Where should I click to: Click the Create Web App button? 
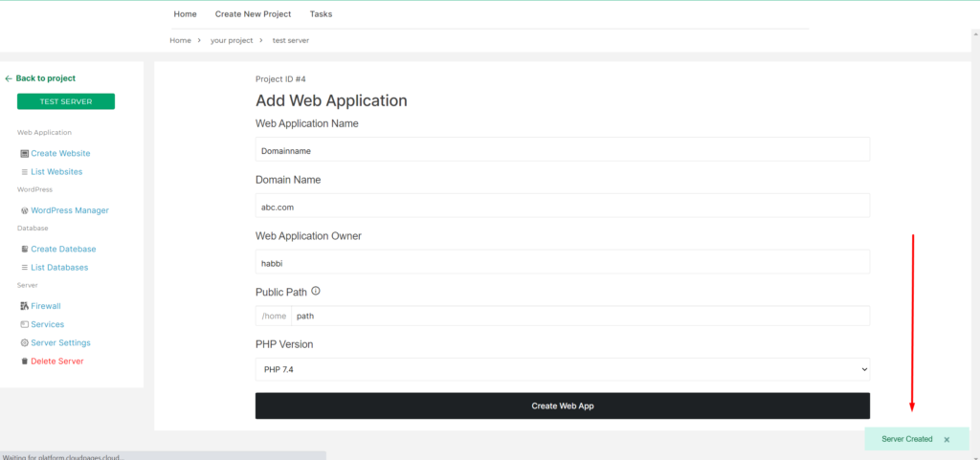563,405
